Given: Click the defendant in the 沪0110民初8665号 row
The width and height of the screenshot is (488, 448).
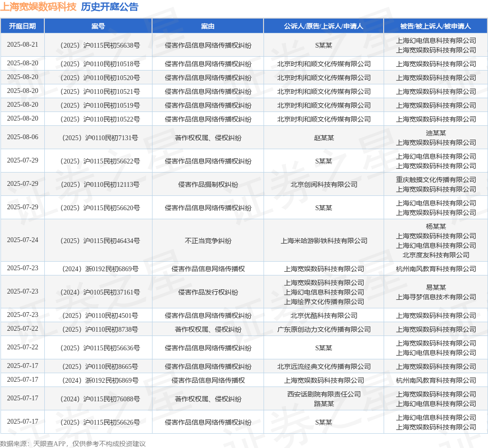Looking at the screenshot, I should tap(436, 367).
